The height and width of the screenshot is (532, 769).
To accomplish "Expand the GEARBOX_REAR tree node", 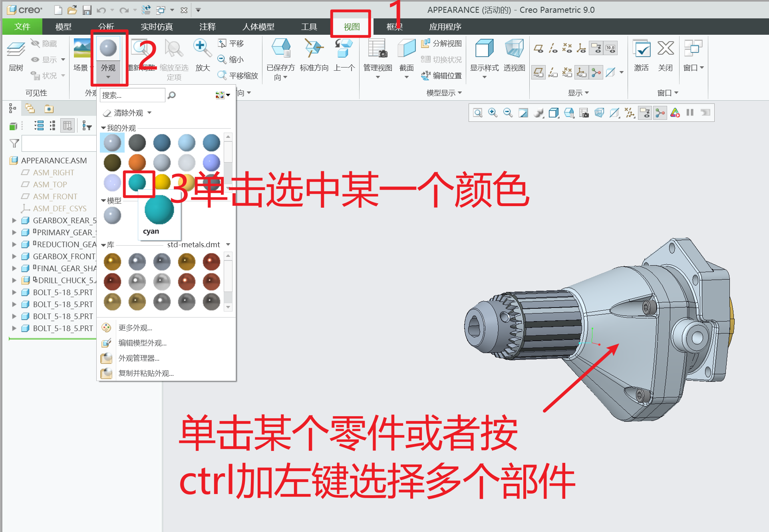I will (14, 220).
